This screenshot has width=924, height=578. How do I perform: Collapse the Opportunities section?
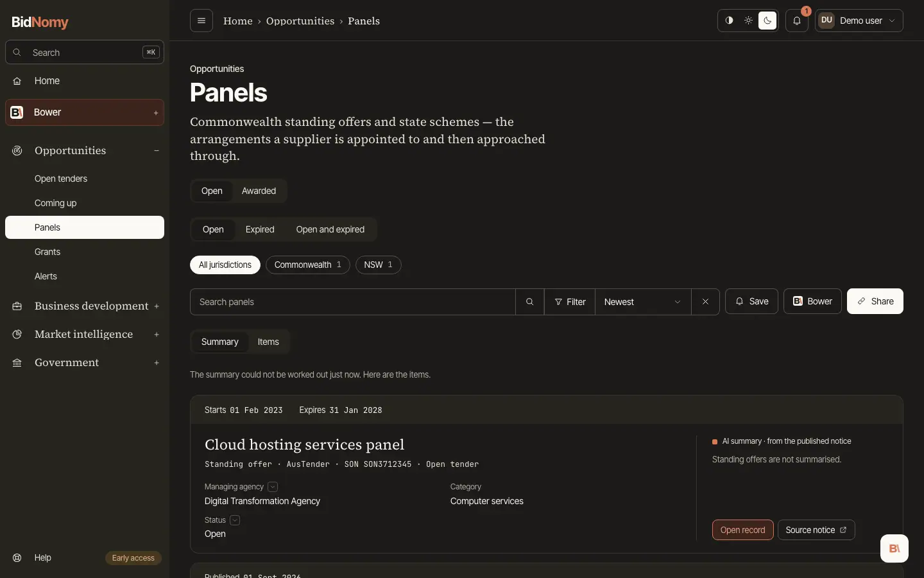[156, 151]
